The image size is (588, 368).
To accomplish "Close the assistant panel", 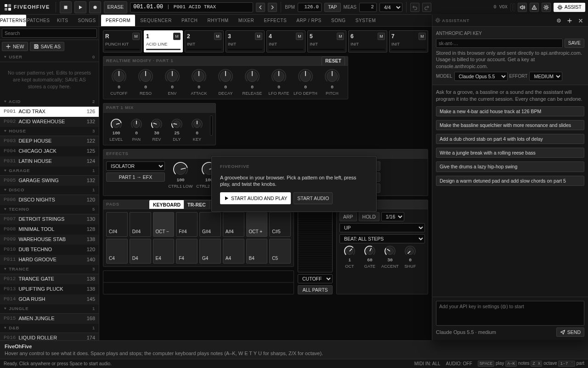I will pos(581,21).
